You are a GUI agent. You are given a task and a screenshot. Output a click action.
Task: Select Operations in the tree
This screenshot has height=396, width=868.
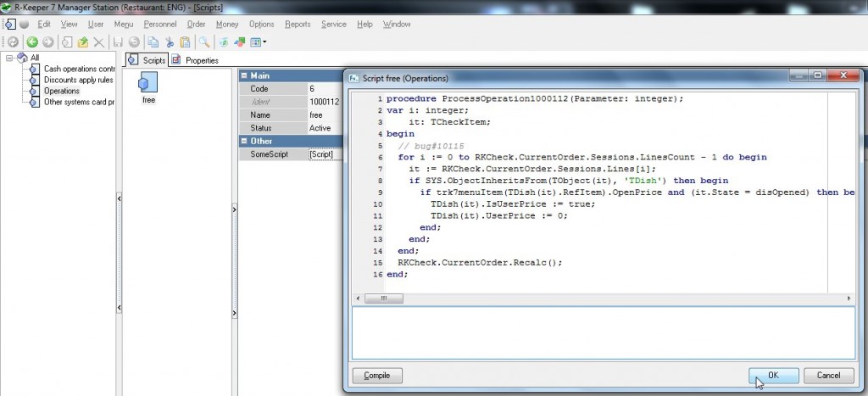[62, 91]
